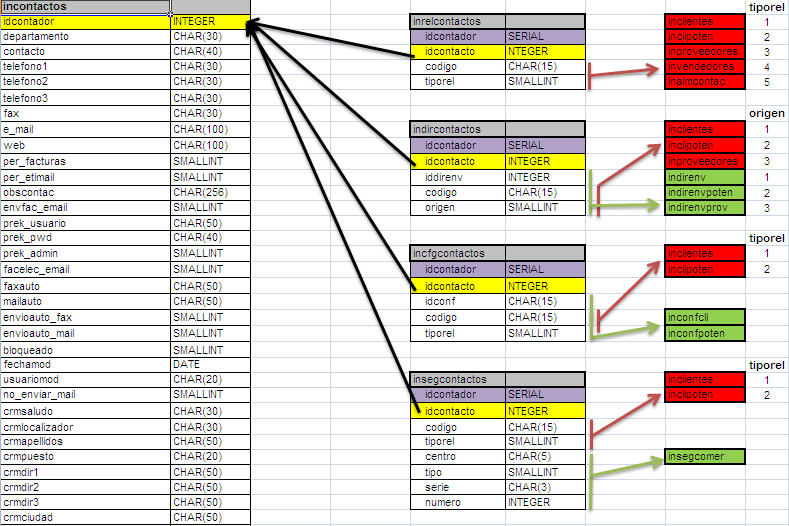This screenshot has width=789, height=526.
Task: Click the per_facturas cell
Action: pyautogui.click(x=85, y=162)
